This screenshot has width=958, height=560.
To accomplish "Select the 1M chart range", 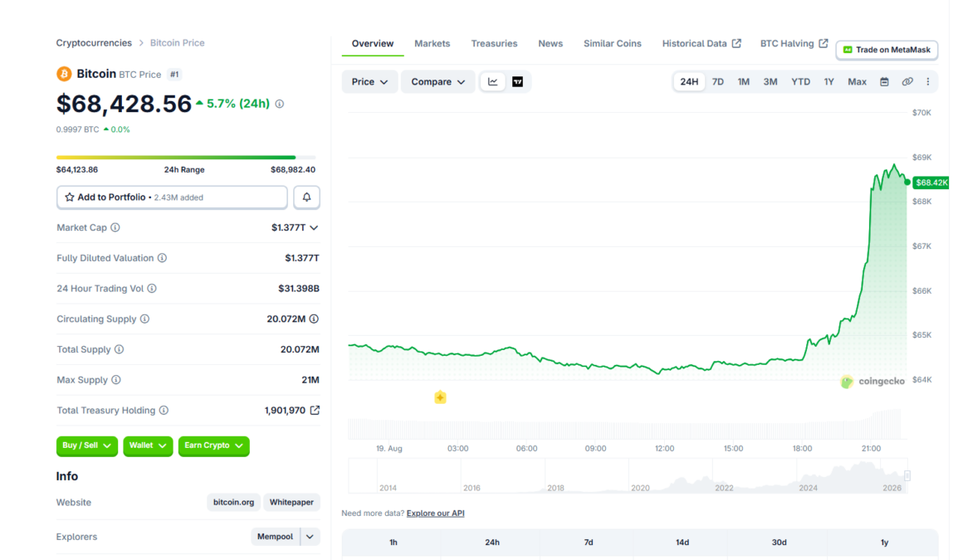I will [x=744, y=82].
